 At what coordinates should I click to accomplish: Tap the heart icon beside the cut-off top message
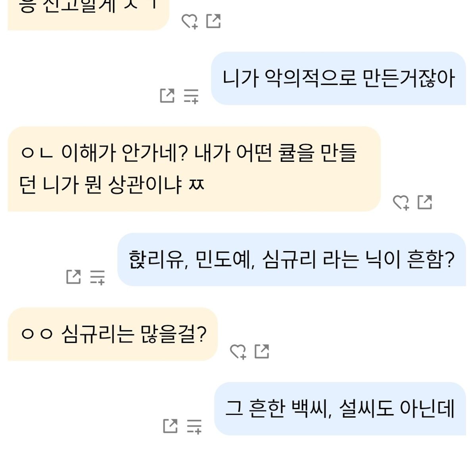(x=190, y=21)
